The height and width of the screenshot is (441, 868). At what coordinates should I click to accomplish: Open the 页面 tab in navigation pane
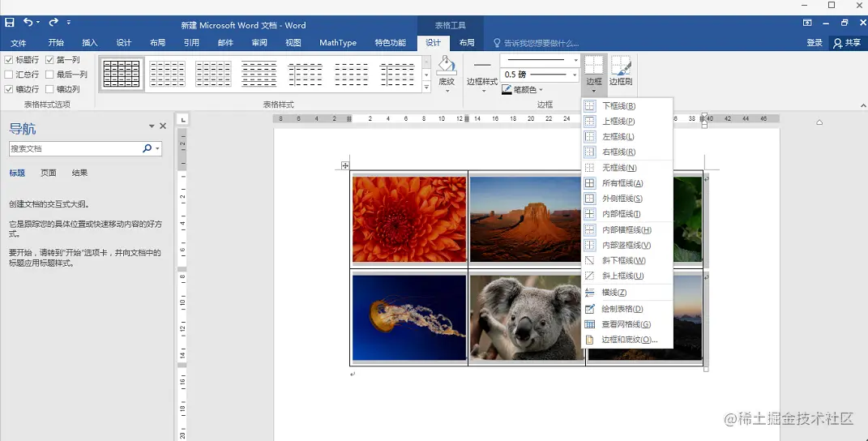click(x=49, y=173)
